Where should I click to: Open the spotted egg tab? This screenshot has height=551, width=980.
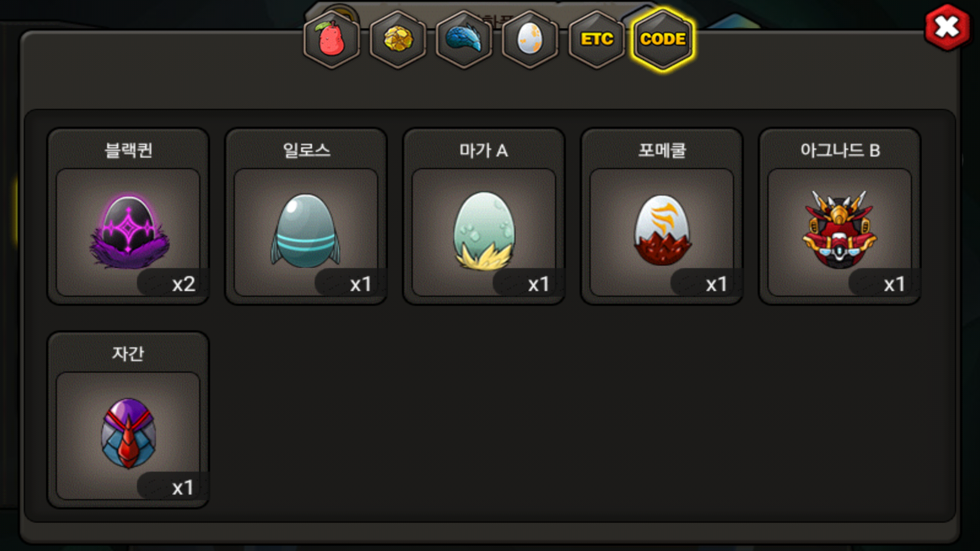[x=530, y=40]
